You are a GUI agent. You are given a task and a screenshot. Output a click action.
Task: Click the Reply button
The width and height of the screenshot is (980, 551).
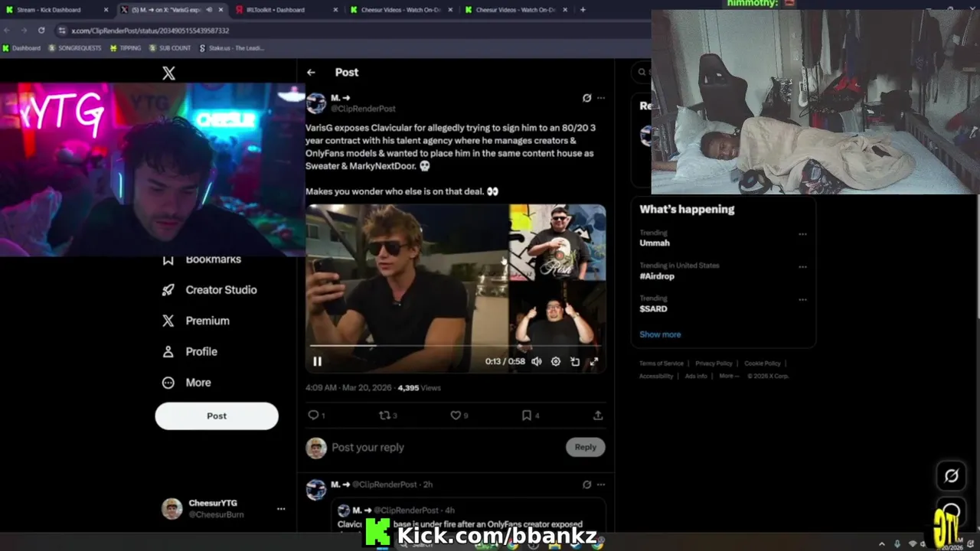(x=586, y=447)
